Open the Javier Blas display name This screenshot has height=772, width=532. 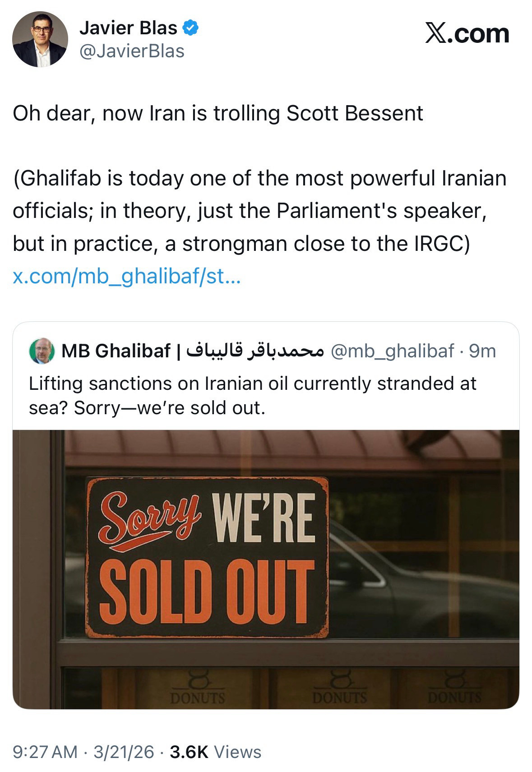[128, 28]
